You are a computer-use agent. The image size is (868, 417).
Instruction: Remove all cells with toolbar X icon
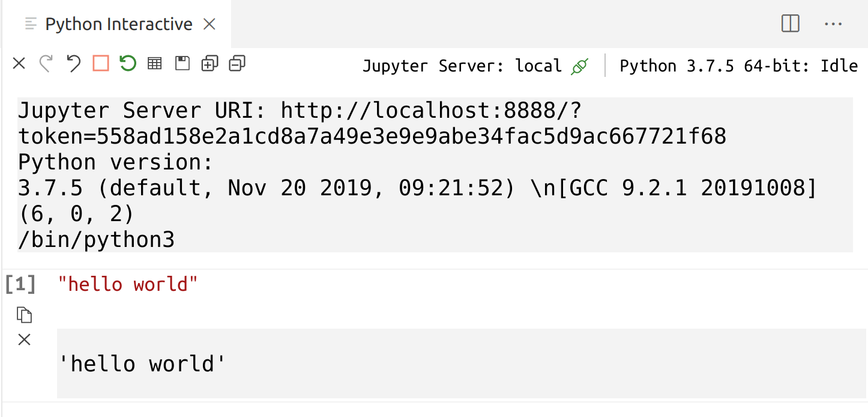click(x=19, y=63)
